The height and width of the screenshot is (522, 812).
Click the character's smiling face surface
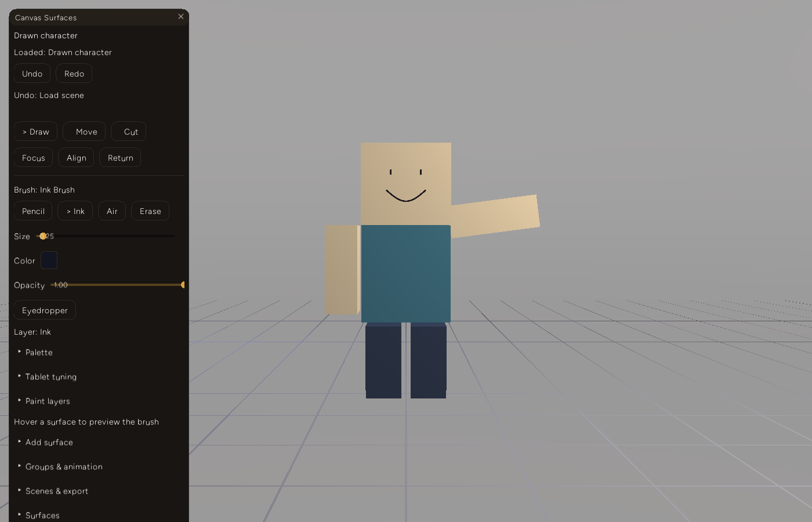[x=406, y=184]
